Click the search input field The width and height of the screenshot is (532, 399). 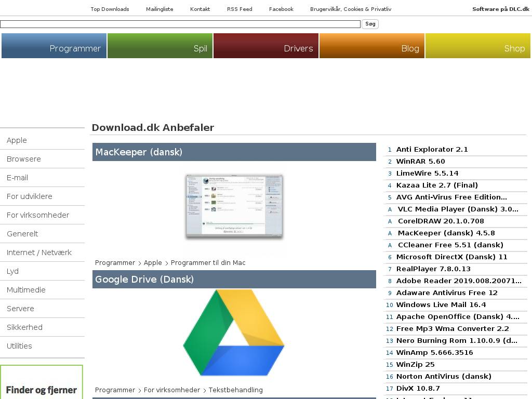coord(180,24)
